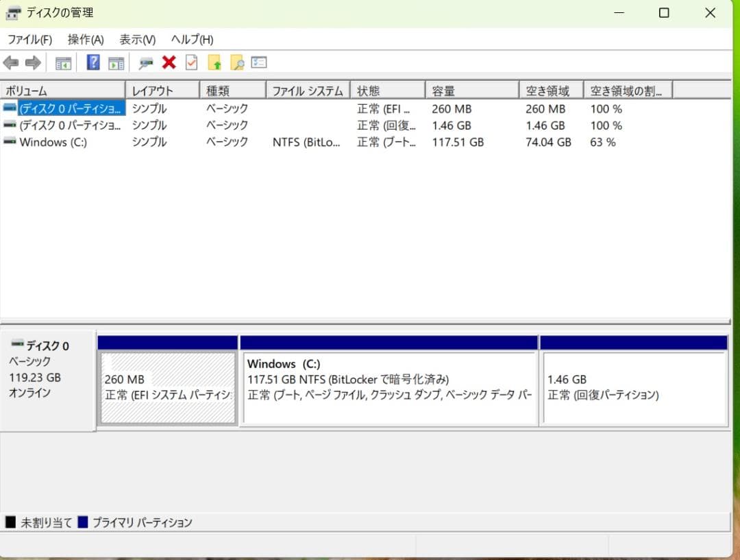Sort by the 空き領域 column header

point(552,90)
